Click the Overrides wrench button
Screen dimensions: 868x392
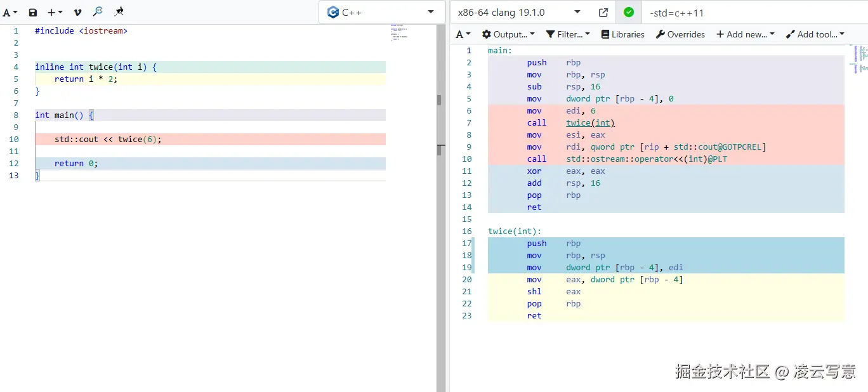tap(680, 34)
